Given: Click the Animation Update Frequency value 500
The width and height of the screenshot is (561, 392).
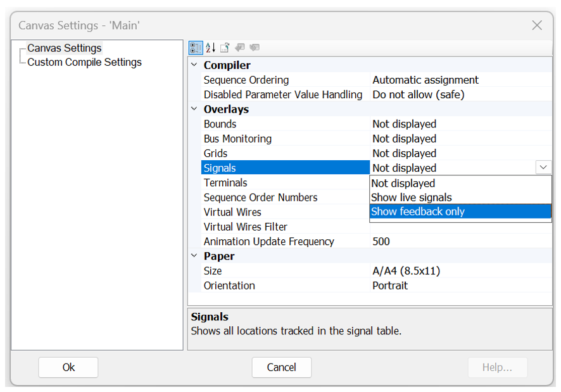Looking at the screenshot, I should pyautogui.click(x=381, y=241).
